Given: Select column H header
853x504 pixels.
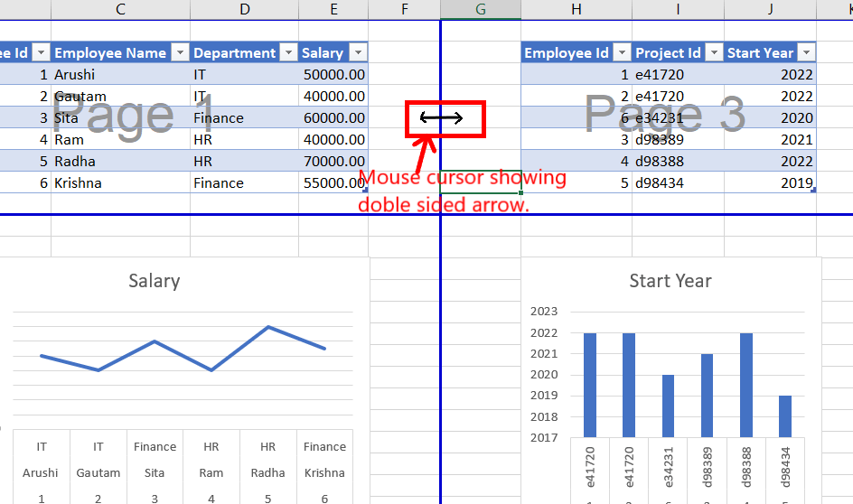Looking at the screenshot, I should click(576, 9).
